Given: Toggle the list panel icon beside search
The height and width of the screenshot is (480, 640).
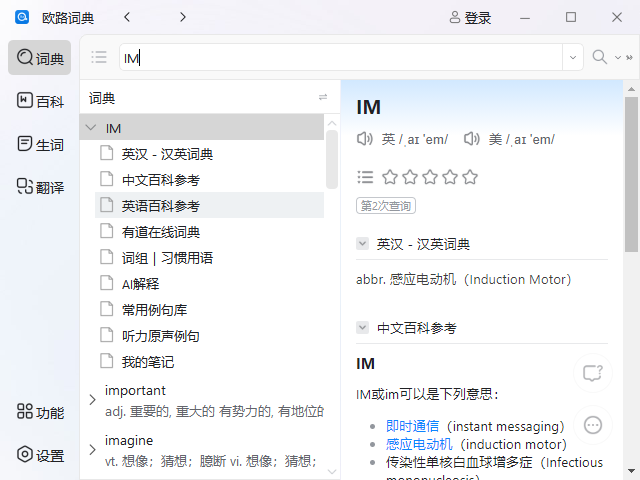Looking at the screenshot, I should point(99,57).
